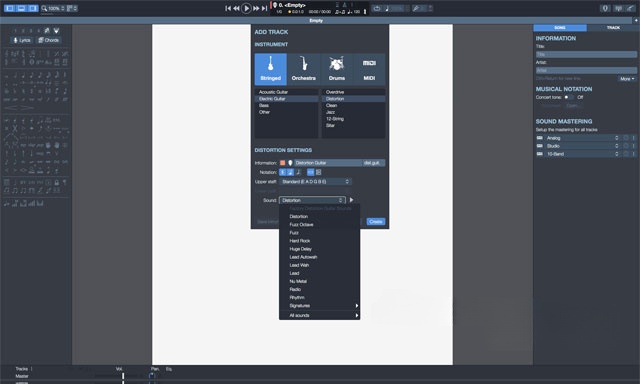Expand the All sounds submenu

tap(319, 315)
